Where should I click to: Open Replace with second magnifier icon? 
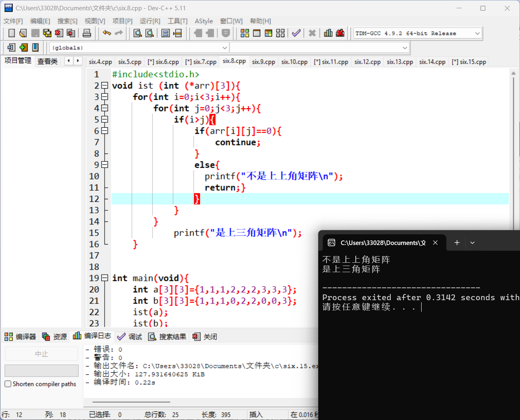point(150,33)
